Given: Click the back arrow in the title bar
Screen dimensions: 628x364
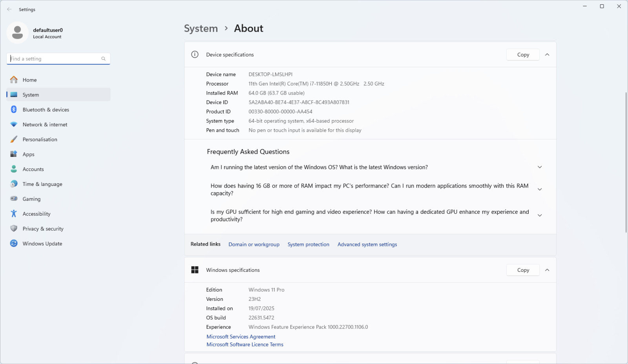Looking at the screenshot, I should pyautogui.click(x=9, y=9).
